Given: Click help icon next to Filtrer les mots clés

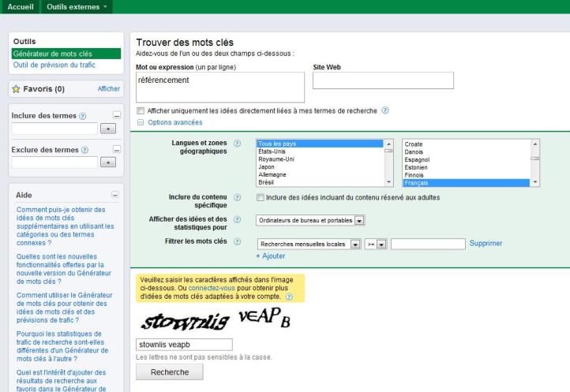Looking at the screenshot, I should click(238, 243).
